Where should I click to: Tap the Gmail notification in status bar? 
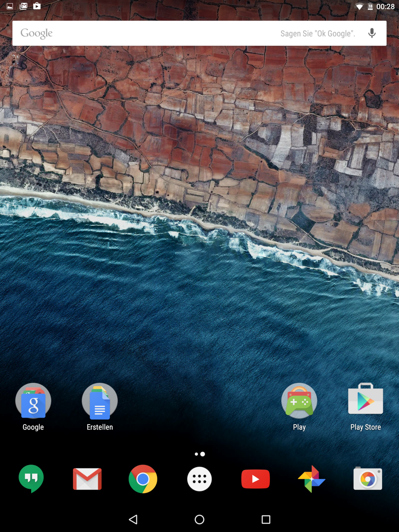pos(24,6)
